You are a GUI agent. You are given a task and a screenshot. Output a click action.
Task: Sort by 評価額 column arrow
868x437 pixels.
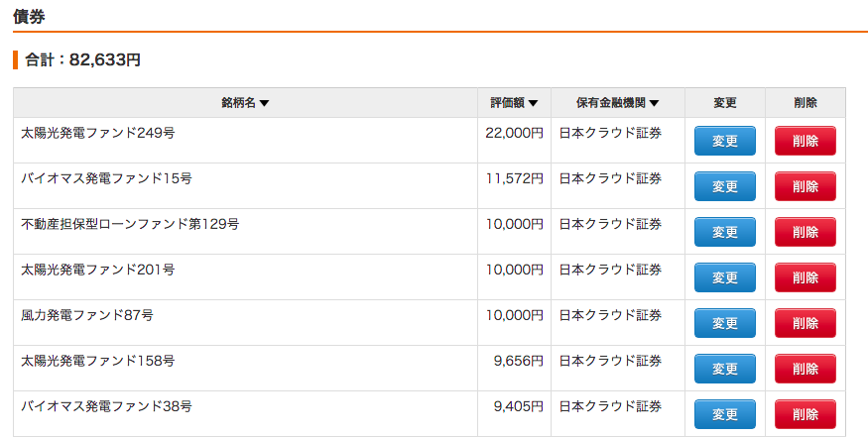click(533, 103)
